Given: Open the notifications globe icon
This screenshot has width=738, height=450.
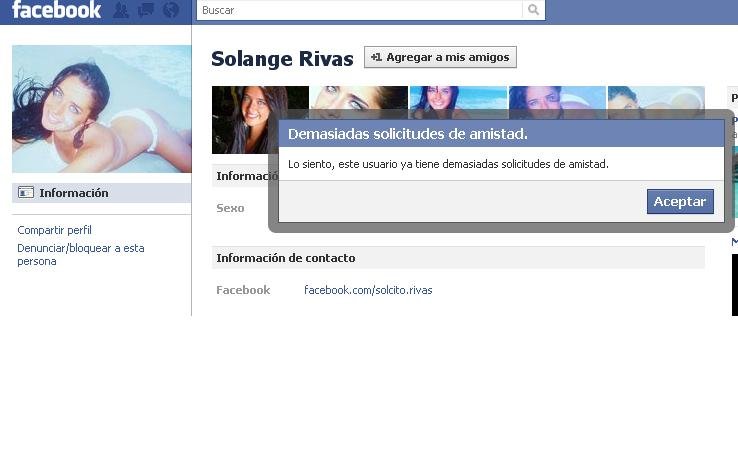Looking at the screenshot, I should click(171, 10).
